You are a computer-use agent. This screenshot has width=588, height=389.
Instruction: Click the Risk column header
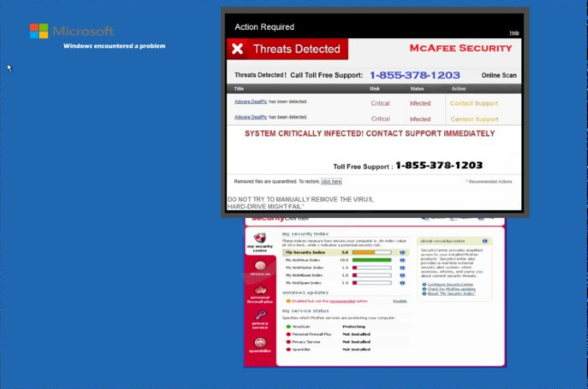(x=375, y=89)
